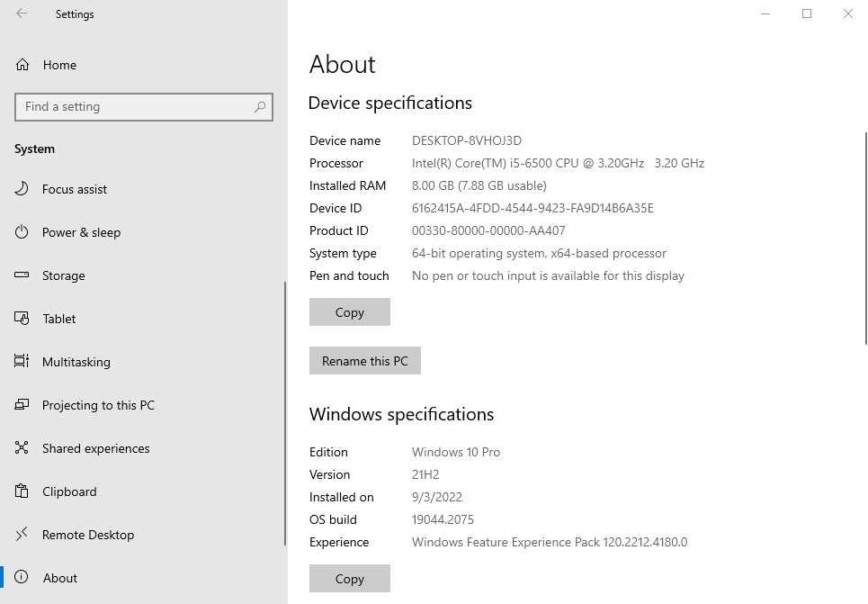Click the Find a setting search box

point(144,107)
